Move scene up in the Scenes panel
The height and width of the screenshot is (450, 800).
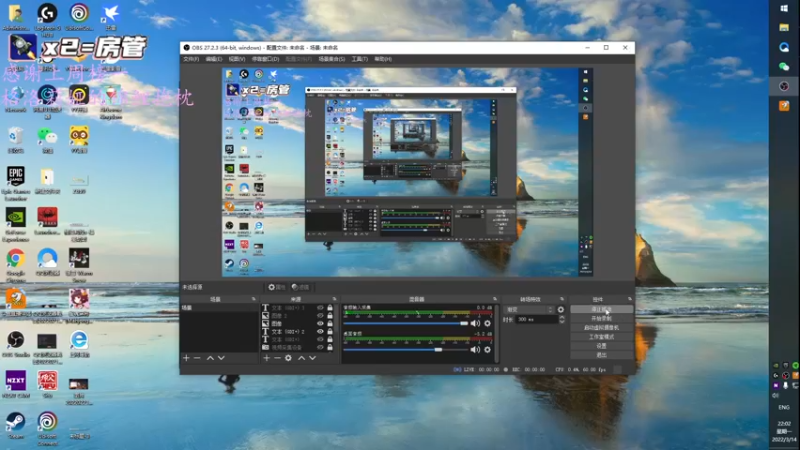click(x=210, y=358)
